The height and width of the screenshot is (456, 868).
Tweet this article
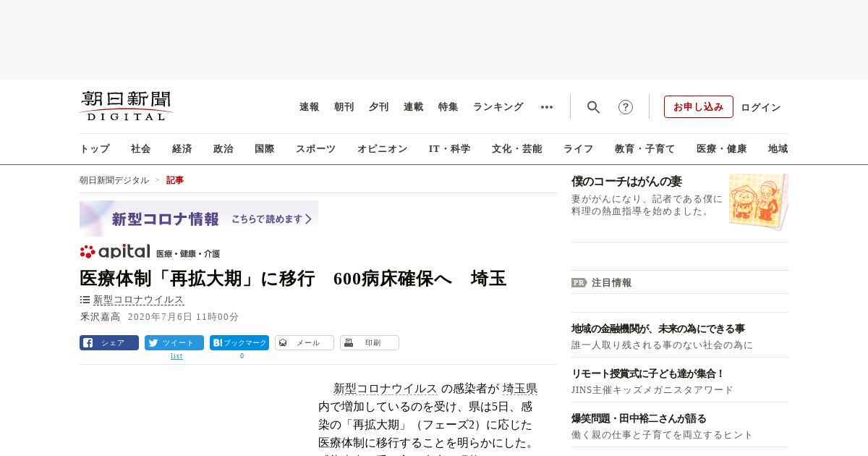coord(174,343)
